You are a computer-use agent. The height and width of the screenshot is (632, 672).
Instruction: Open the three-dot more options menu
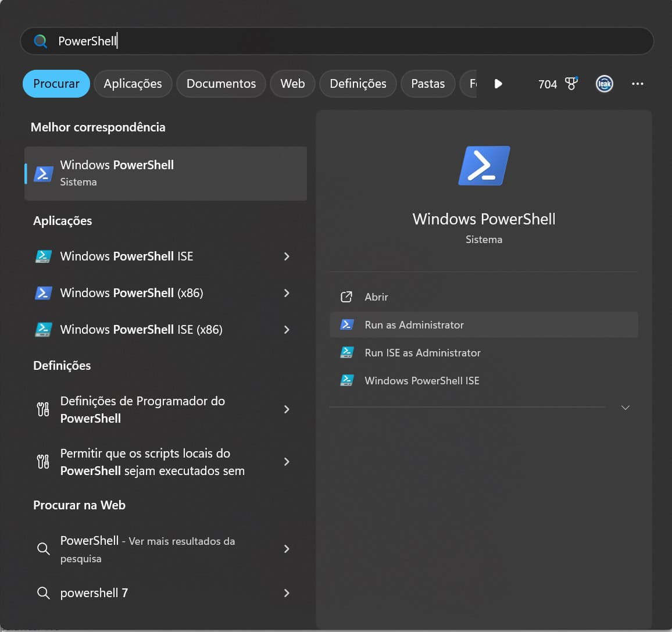(x=637, y=84)
